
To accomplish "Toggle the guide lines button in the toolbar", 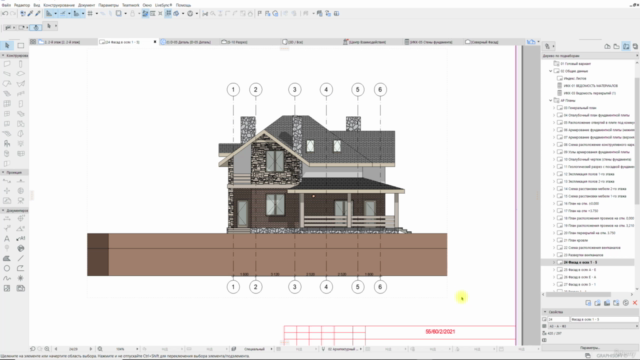I will pos(49,13).
